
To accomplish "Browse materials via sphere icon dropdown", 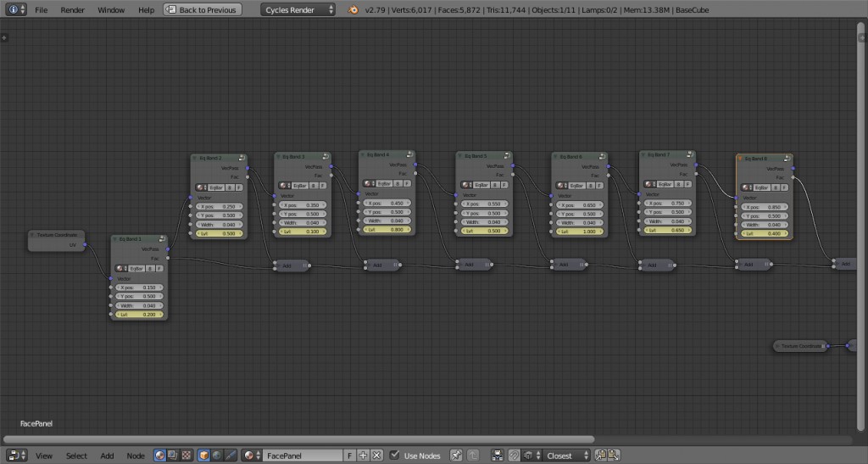I will pos(252,456).
